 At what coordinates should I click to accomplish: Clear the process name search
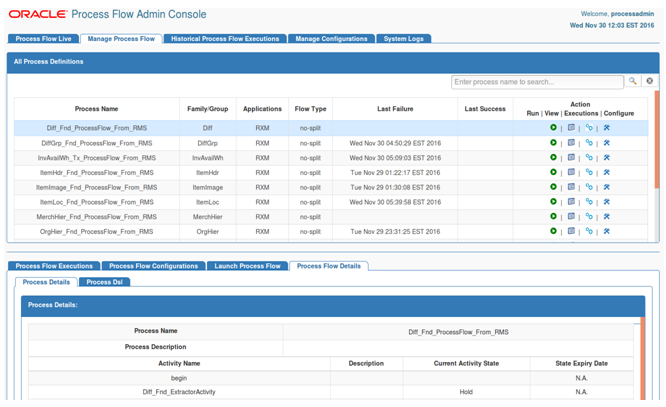click(x=649, y=81)
